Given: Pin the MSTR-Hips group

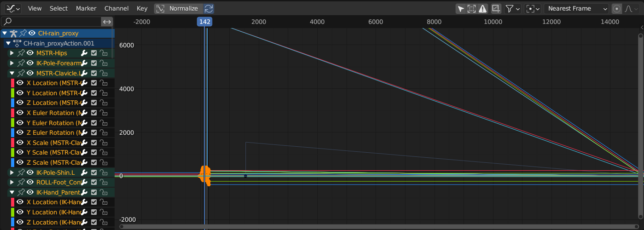Looking at the screenshot, I should [x=21, y=53].
